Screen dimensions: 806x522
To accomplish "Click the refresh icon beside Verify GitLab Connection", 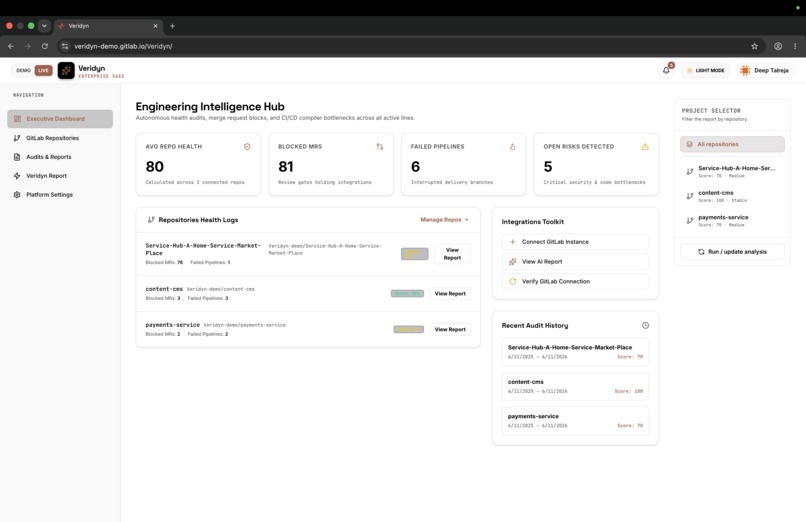I will tap(512, 282).
